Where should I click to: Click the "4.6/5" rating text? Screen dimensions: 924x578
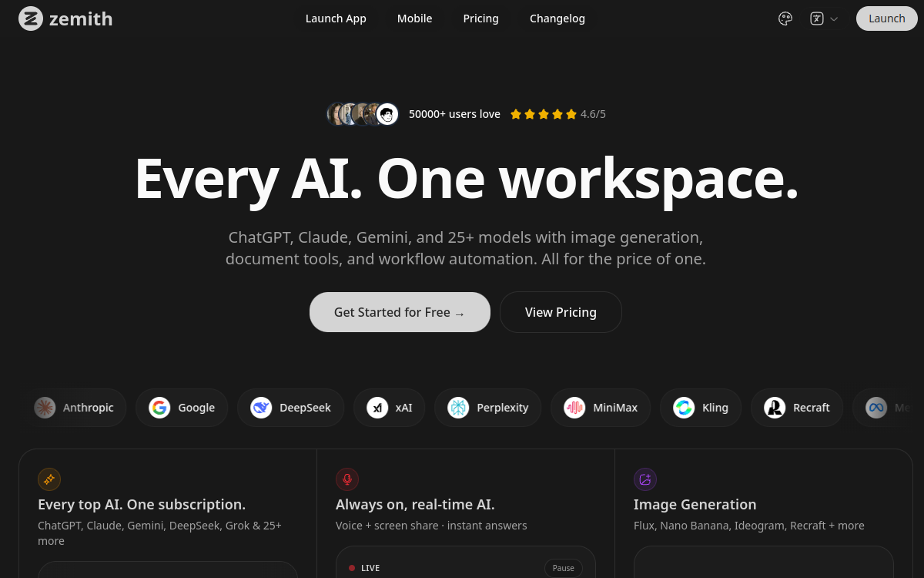click(593, 114)
